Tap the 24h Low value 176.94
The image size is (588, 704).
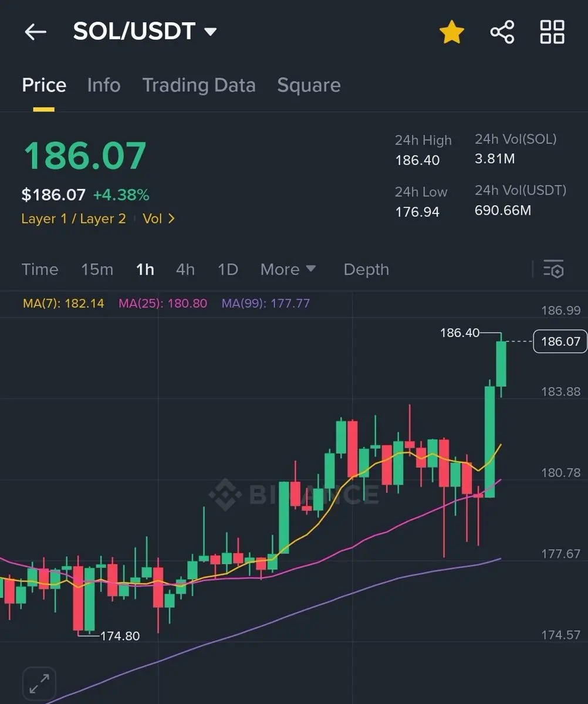pos(417,211)
